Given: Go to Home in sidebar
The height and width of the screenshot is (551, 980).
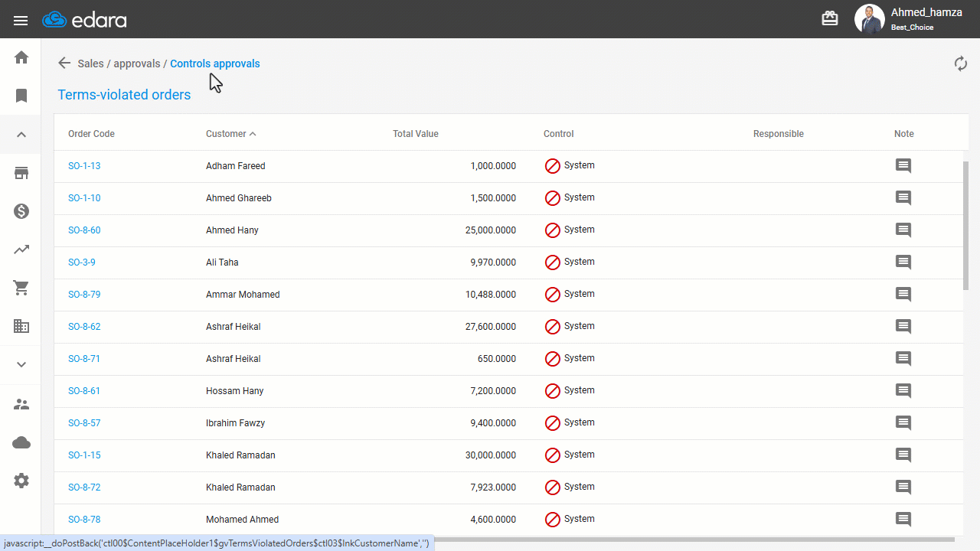Looking at the screenshot, I should (x=21, y=57).
